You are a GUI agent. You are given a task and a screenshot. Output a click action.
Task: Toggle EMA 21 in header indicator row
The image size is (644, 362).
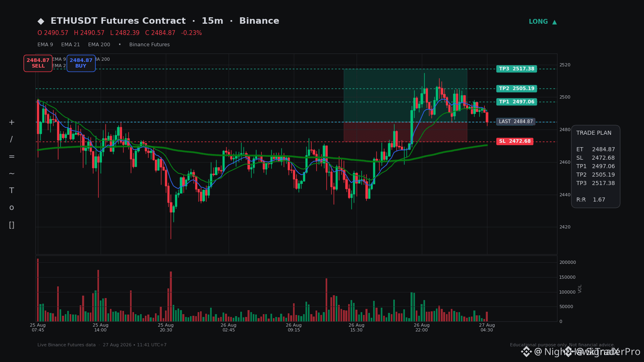tap(70, 45)
